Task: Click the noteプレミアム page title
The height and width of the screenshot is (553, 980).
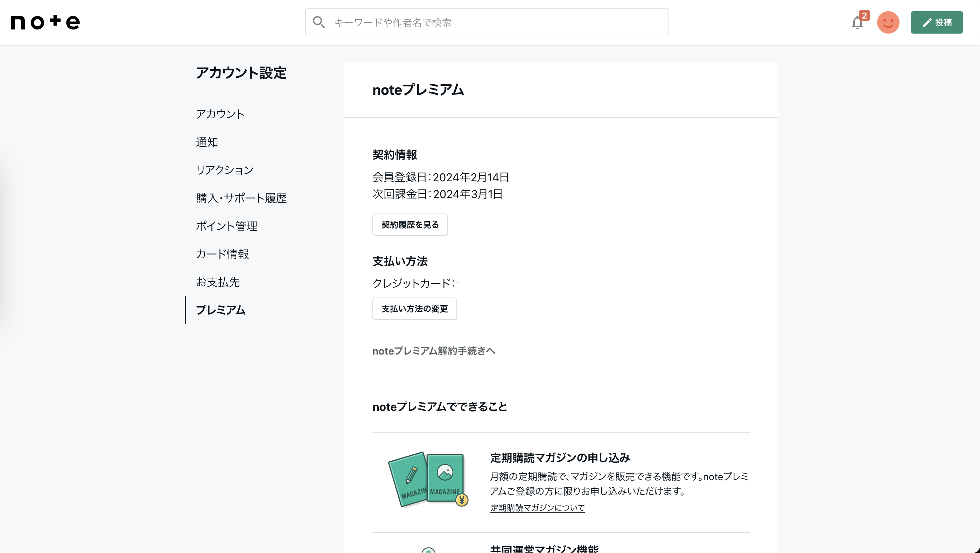Action: [x=418, y=90]
